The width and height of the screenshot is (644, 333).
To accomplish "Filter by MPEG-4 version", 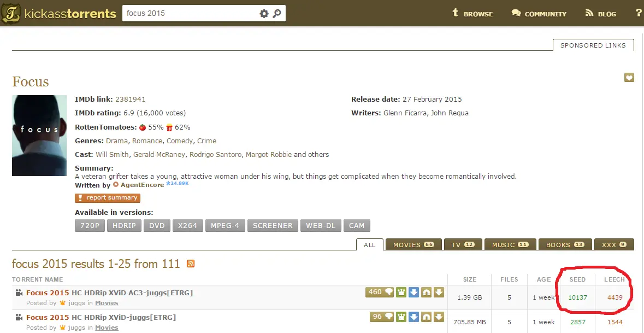I will click(x=226, y=226).
